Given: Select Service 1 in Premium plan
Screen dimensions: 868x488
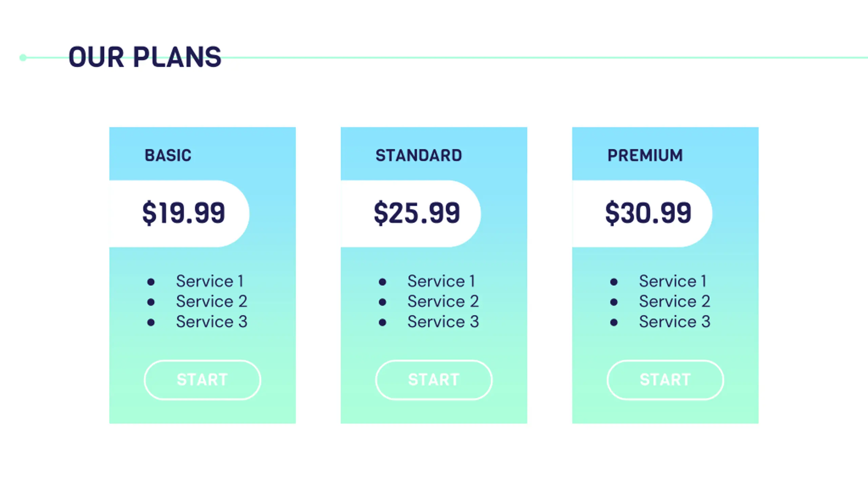Looking at the screenshot, I should click(x=673, y=281).
